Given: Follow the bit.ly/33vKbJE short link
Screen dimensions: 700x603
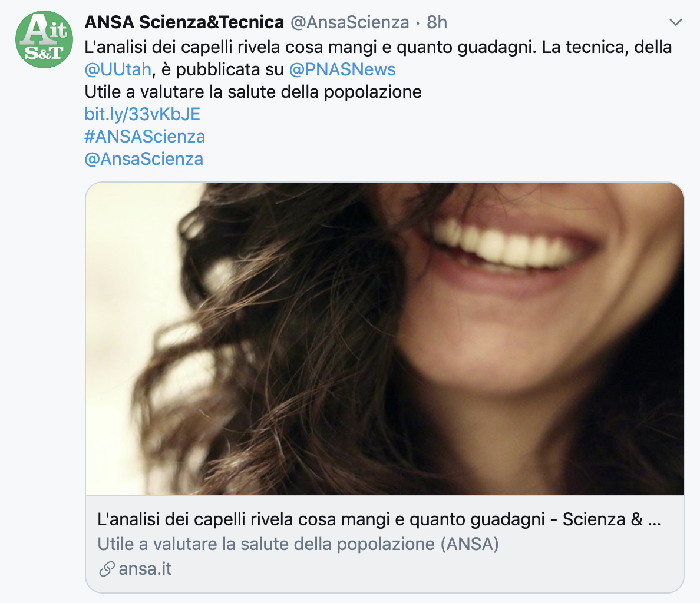Looking at the screenshot, I should (143, 114).
